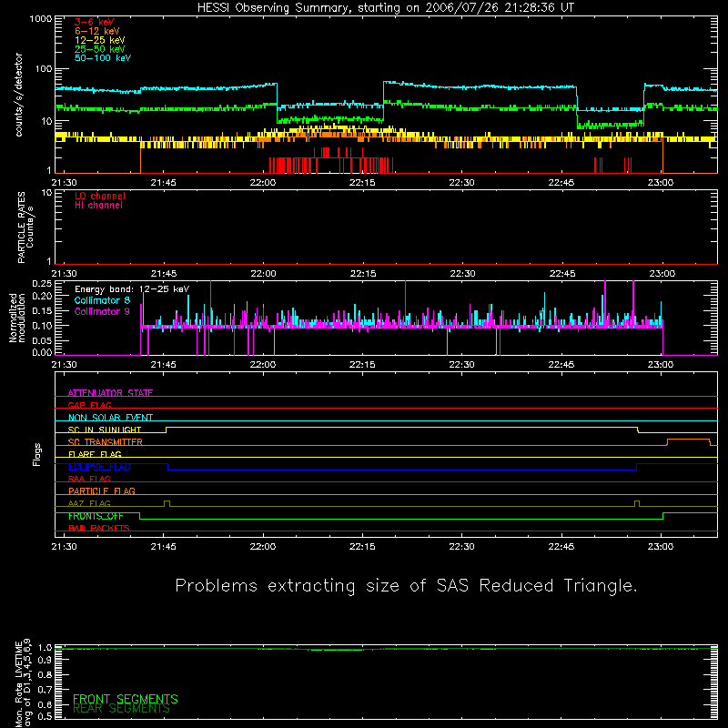Screen dimensions: 728x728
Task: Click the '0.15' modulation tick value
Action: click(x=42, y=310)
